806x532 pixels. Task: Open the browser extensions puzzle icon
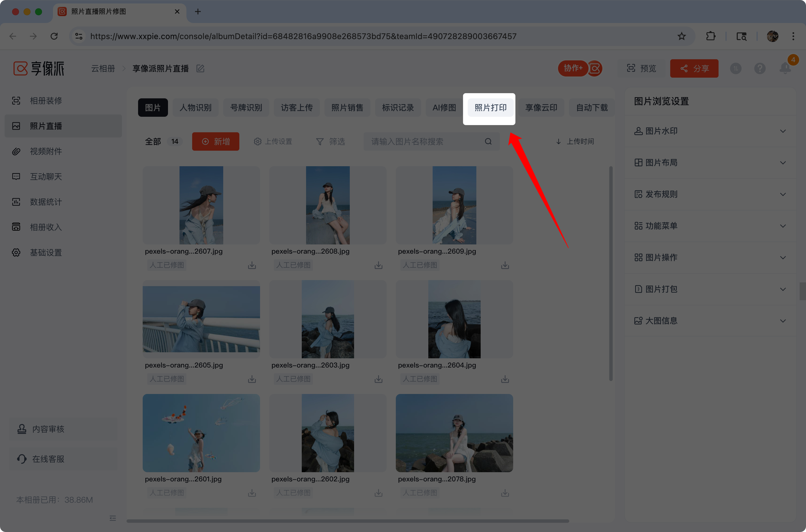click(x=710, y=36)
